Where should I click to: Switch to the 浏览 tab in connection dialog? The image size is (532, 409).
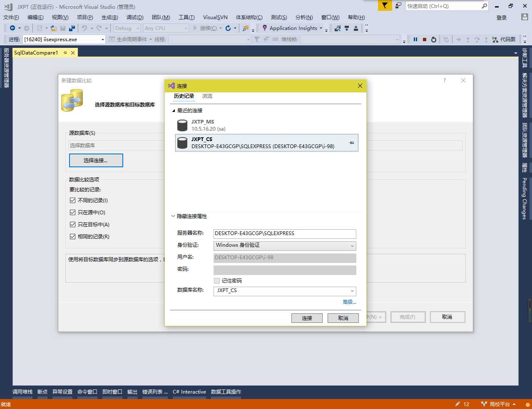click(207, 96)
